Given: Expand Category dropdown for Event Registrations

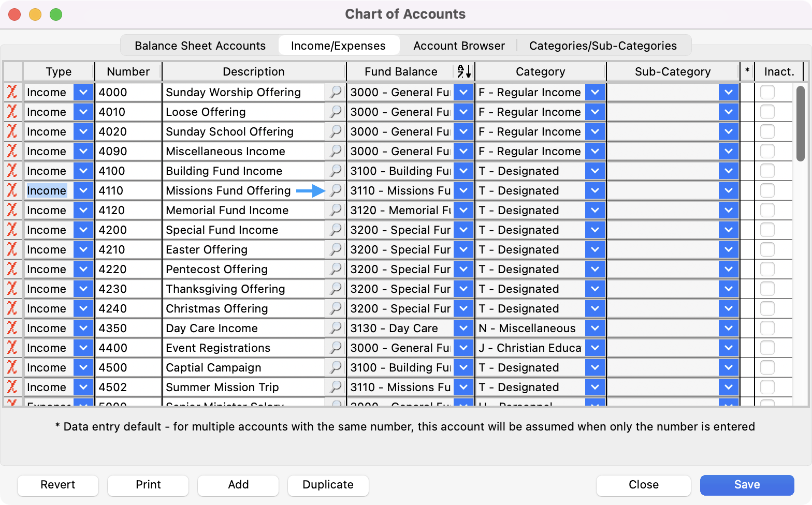Looking at the screenshot, I should point(595,348).
